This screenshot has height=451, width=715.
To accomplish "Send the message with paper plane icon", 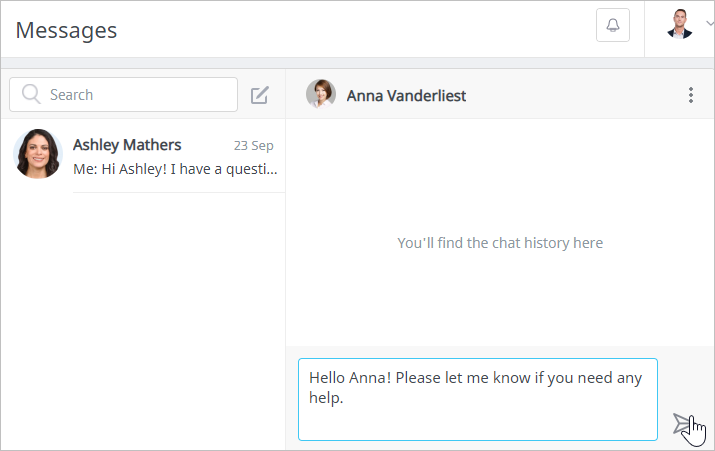I will click(x=683, y=424).
